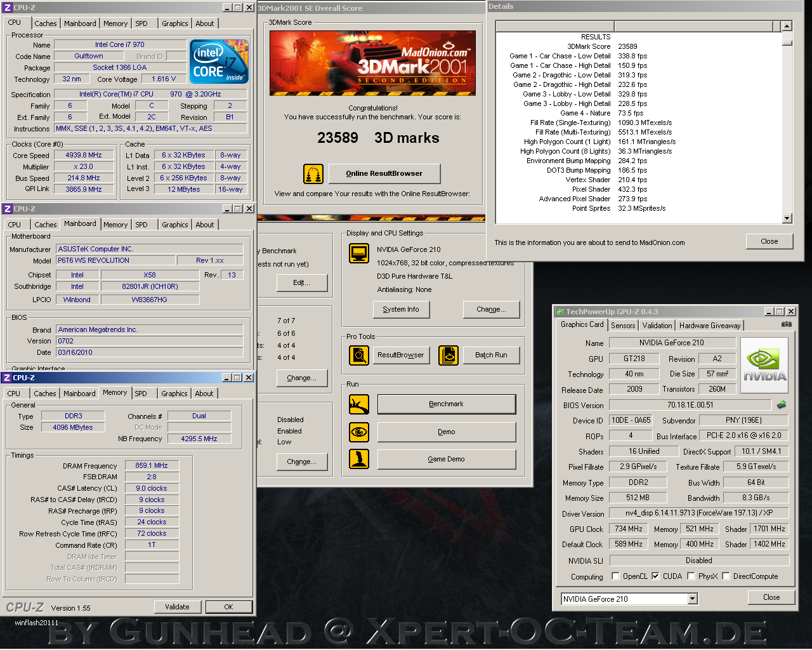Open the NVIDIA GeForce 210 GPU dropdown
This screenshot has width=812, height=650.
(x=692, y=599)
